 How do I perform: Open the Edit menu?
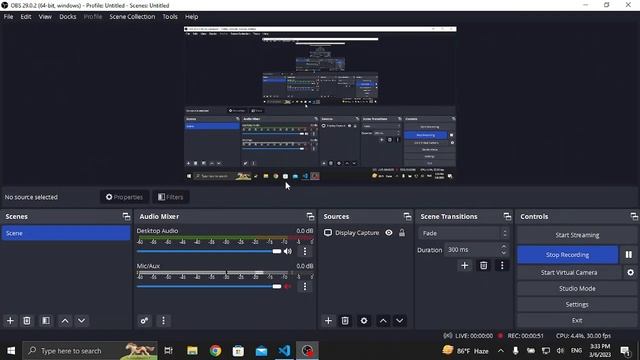tap(26, 17)
